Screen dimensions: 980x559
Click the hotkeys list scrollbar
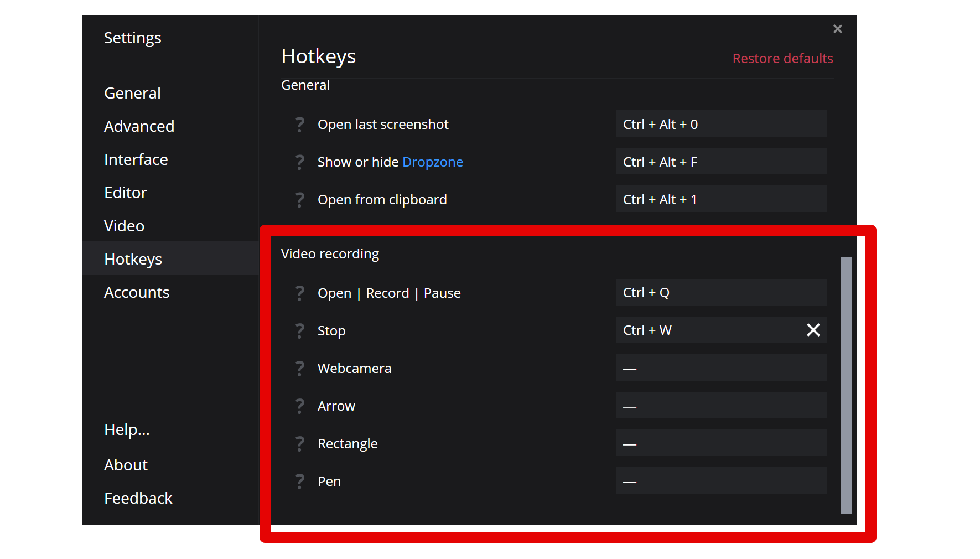[x=846, y=385]
